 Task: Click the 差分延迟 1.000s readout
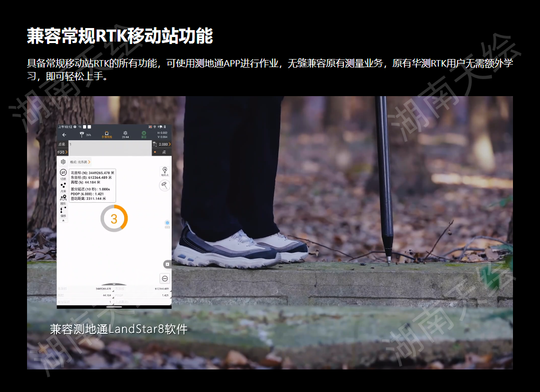pyautogui.click(x=90, y=189)
